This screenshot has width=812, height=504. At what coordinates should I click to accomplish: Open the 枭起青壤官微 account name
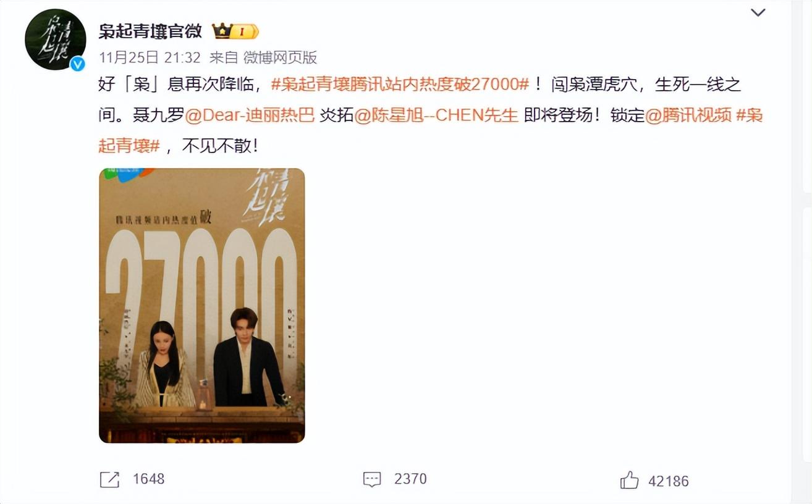150,31
